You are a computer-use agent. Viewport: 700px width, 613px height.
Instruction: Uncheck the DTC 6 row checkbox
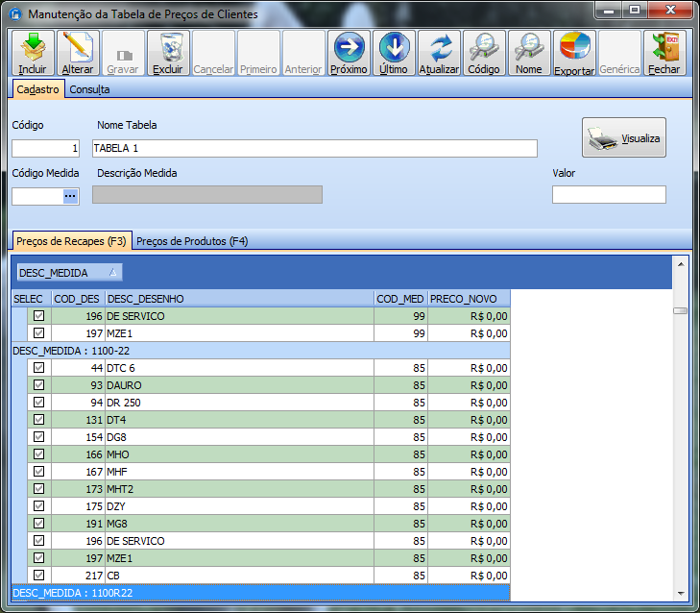pos(39,368)
